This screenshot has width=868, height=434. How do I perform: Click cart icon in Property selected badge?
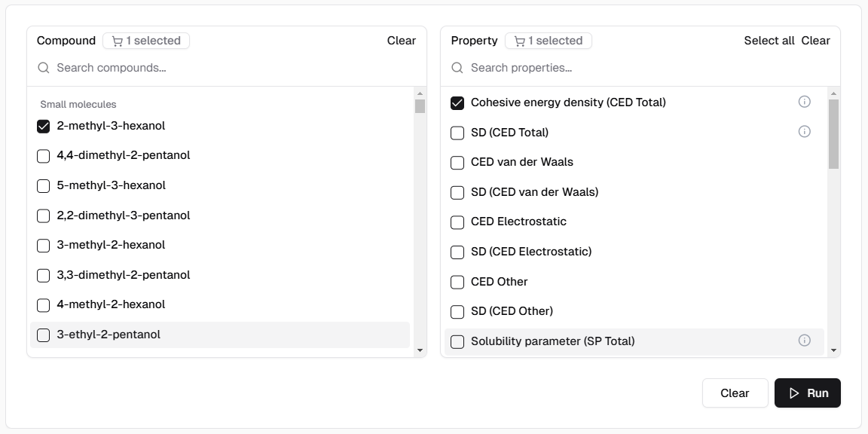[519, 41]
